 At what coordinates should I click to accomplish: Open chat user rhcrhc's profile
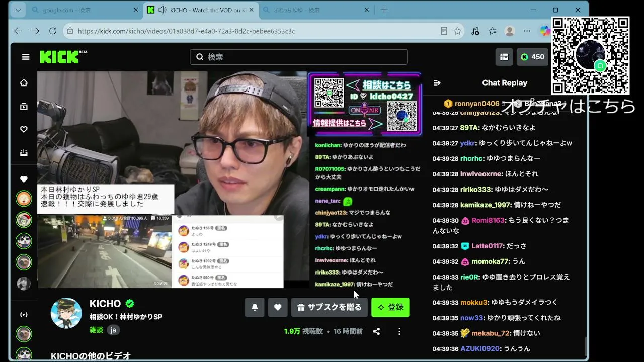point(472,159)
